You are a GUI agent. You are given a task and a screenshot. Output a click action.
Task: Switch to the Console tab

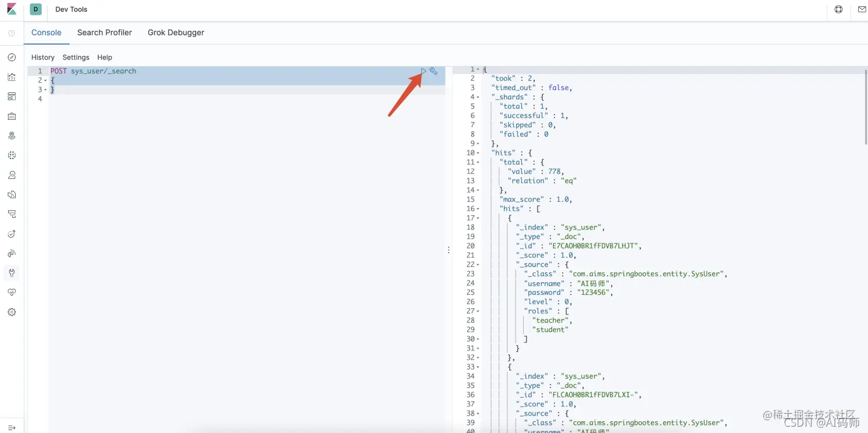(x=46, y=32)
